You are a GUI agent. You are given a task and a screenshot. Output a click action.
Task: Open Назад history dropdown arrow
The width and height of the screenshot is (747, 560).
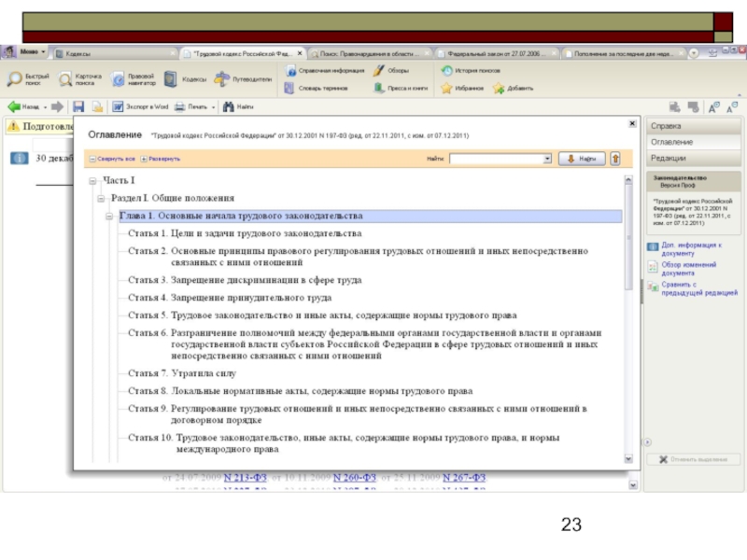point(45,107)
